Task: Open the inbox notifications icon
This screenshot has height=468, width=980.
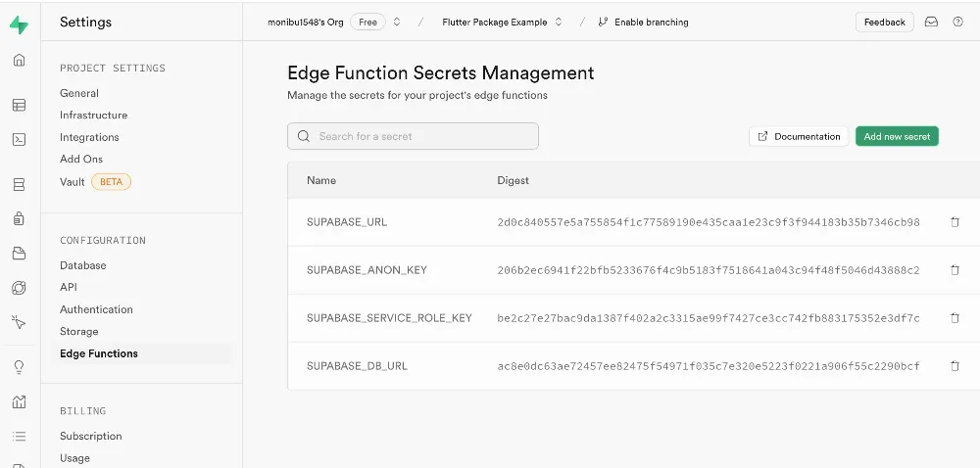Action: coord(931,22)
